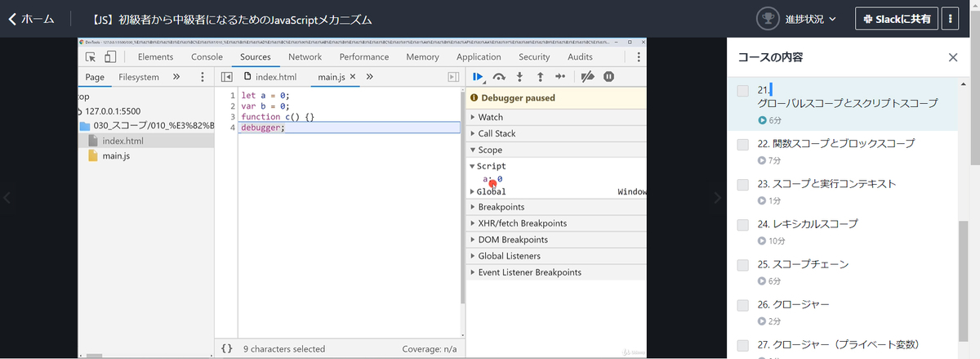This screenshot has height=359, width=980.
Task: Switch to the Console tab
Action: pyautogui.click(x=207, y=56)
